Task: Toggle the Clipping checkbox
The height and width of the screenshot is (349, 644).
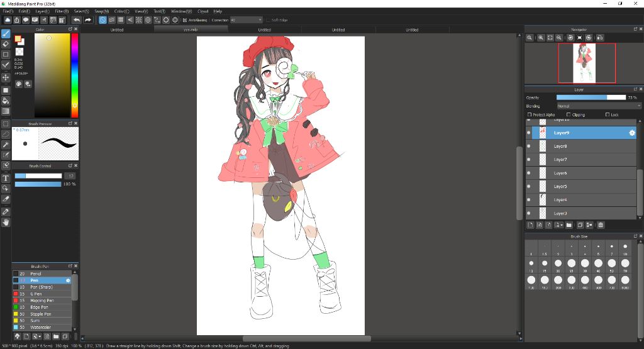Action: tap(569, 114)
